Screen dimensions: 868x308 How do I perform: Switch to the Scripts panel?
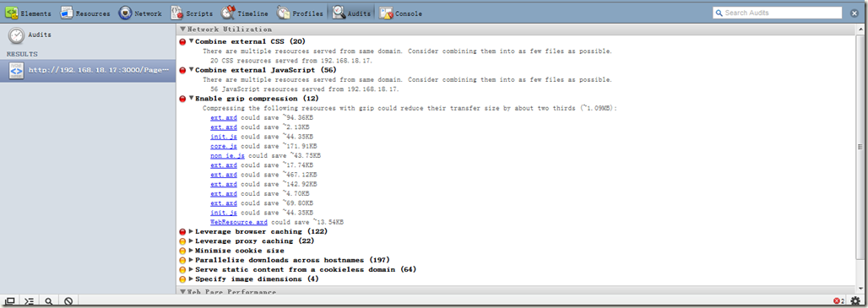[192, 14]
